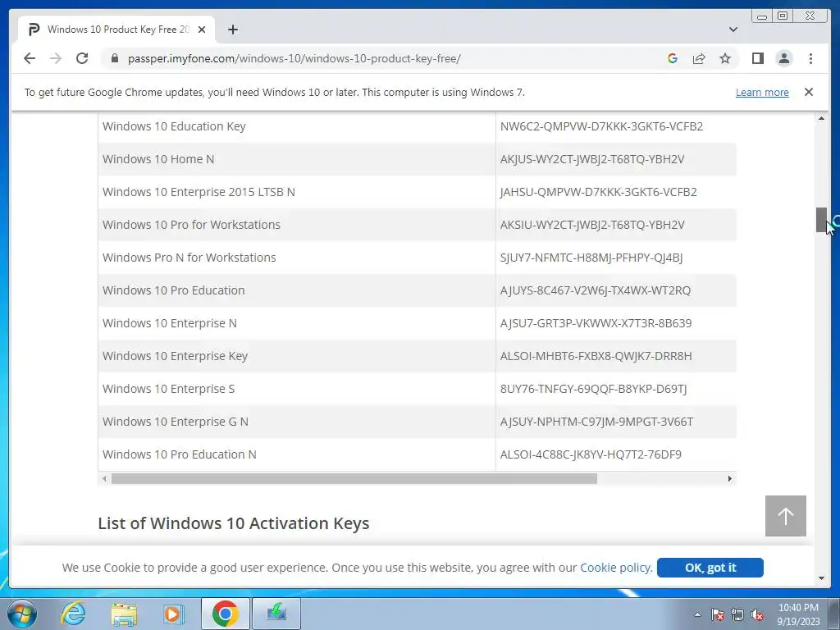This screenshot has height=630, width=840.
Task: Open a new tab with plus button
Action: coord(232,30)
